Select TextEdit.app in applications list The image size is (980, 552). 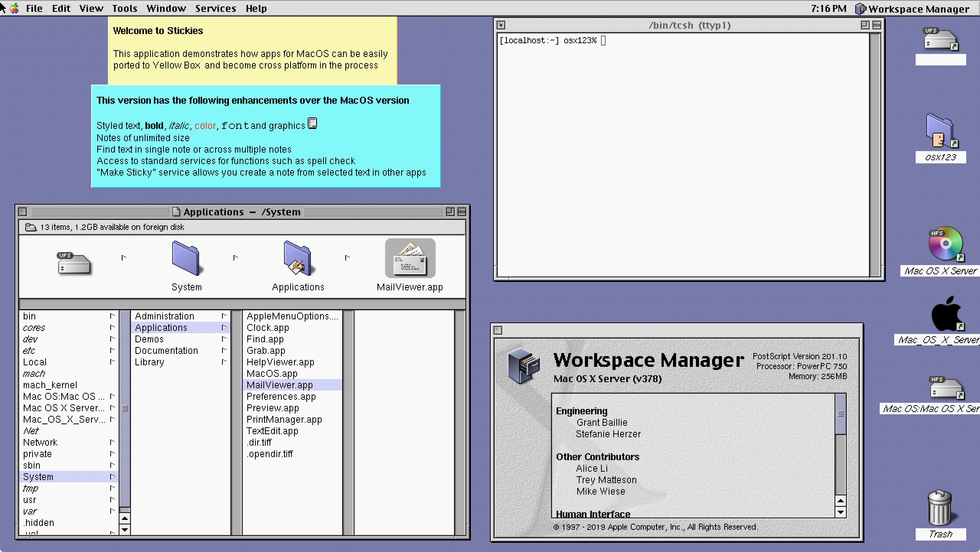click(x=272, y=431)
